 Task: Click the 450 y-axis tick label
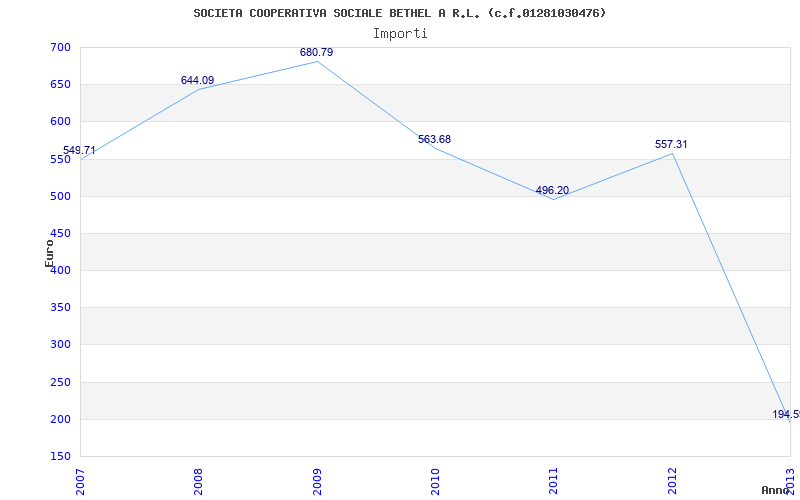(x=60, y=234)
